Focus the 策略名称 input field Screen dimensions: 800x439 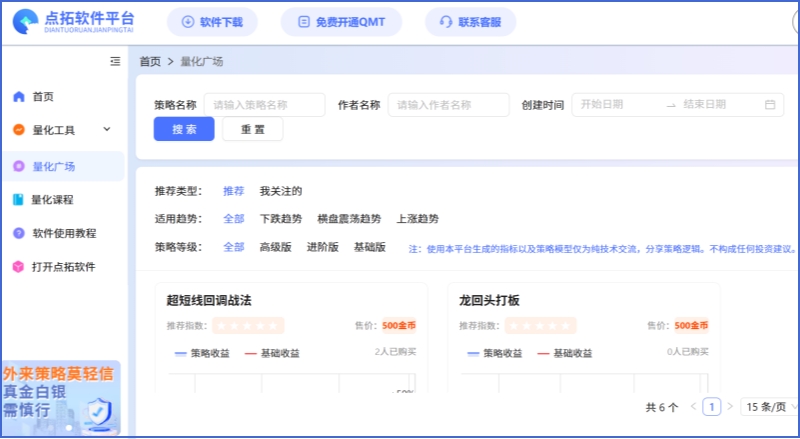click(264, 105)
